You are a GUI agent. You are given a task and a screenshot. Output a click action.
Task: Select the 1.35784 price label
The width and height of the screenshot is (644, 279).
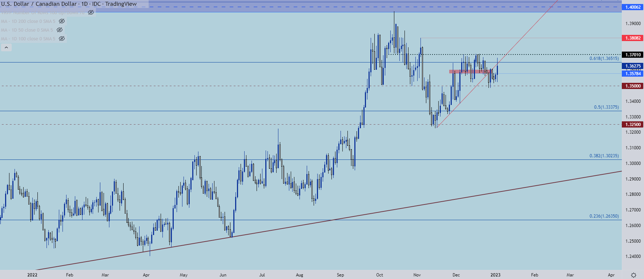[x=633, y=74]
